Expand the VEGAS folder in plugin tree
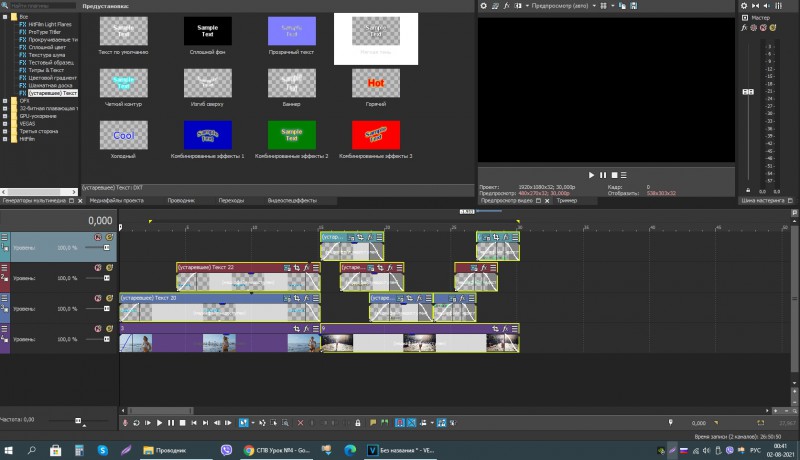The image size is (800, 460). [5, 124]
